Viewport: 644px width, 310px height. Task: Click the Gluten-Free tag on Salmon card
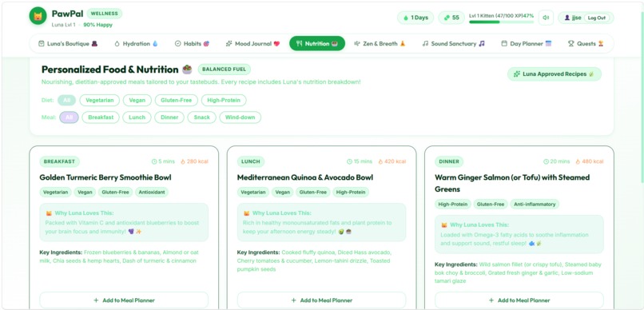(x=491, y=204)
